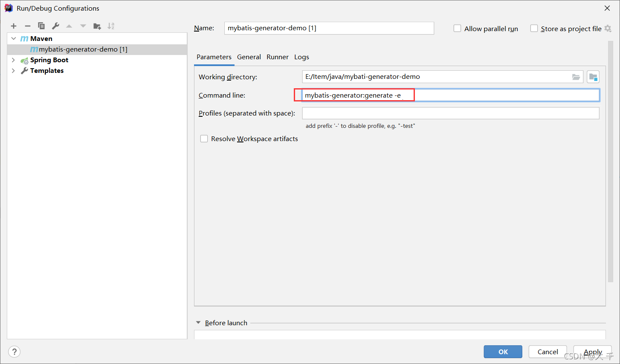The width and height of the screenshot is (620, 364).
Task: Enable Store as project file checkbox
Action: (534, 29)
